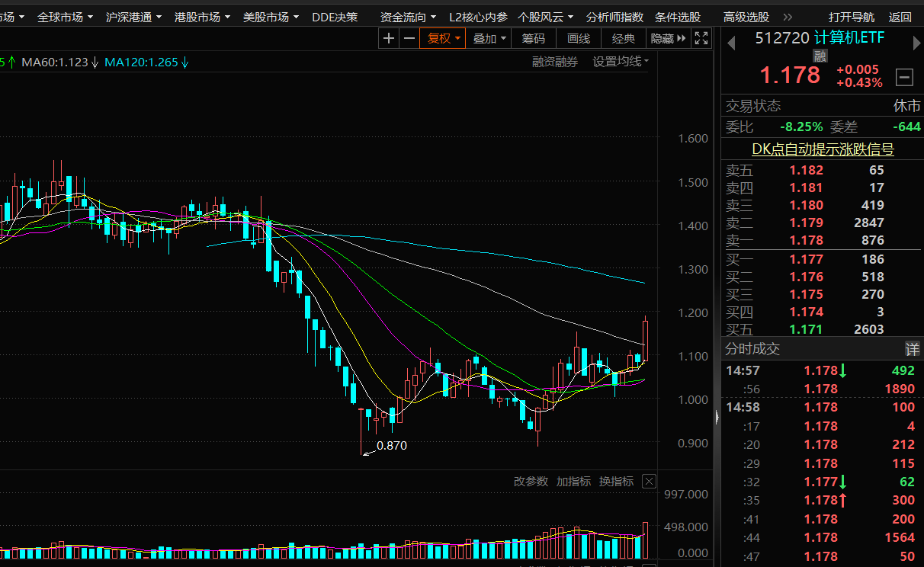Open DK点自动提示涨跌信号 link

click(823, 149)
